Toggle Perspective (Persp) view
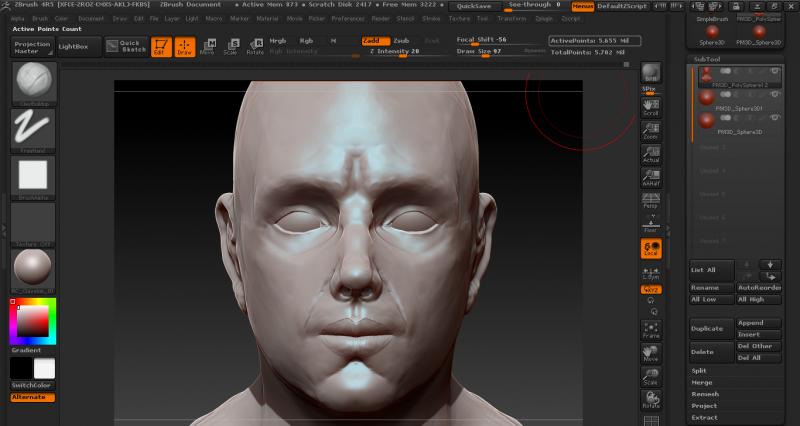 point(651,200)
